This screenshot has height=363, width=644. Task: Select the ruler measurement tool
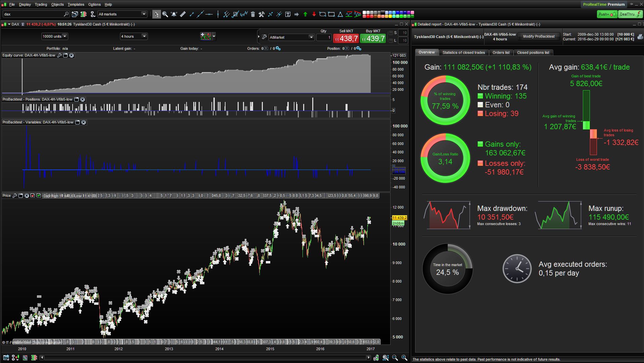pos(183,14)
